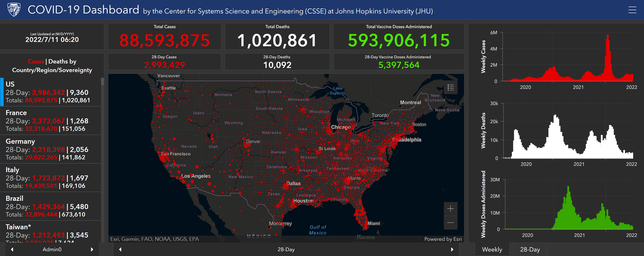Click peak of Weekly Cases chart
Screen dimensions: 644x256
coord(608,37)
